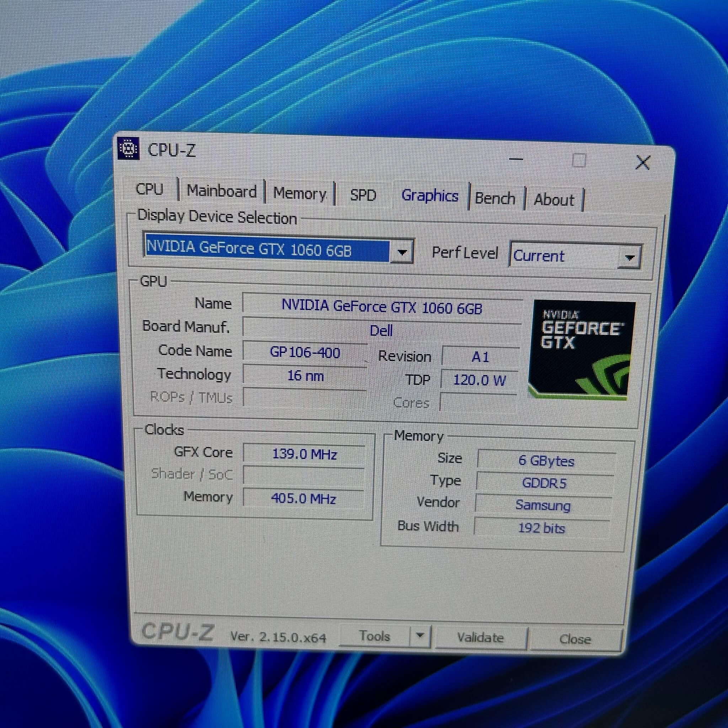Click the Code Name label

tap(195, 350)
